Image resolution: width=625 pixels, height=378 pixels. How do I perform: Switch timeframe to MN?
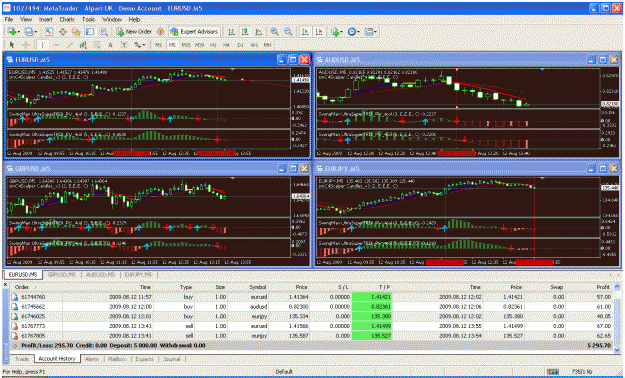click(x=267, y=45)
